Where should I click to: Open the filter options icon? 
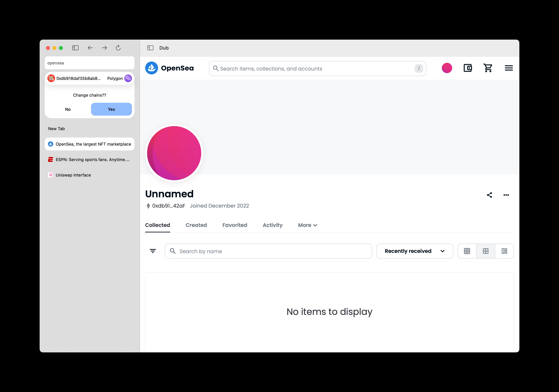click(153, 251)
